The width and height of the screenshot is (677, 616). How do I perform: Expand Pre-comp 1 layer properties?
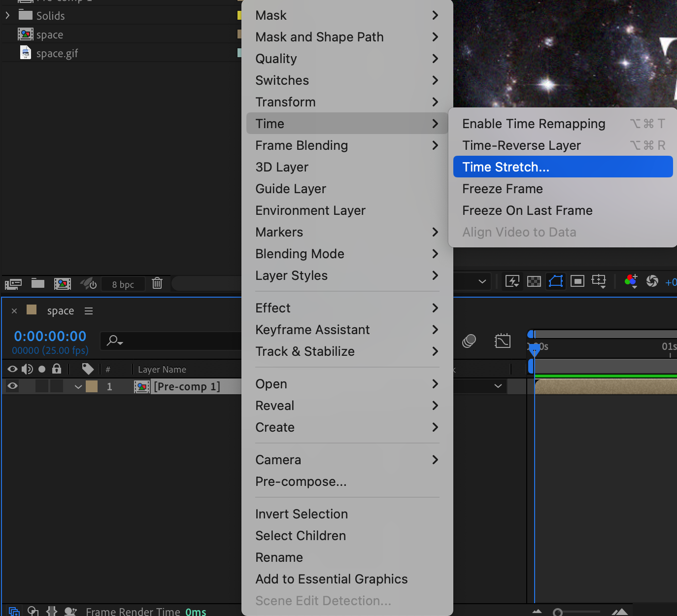[x=78, y=387]
